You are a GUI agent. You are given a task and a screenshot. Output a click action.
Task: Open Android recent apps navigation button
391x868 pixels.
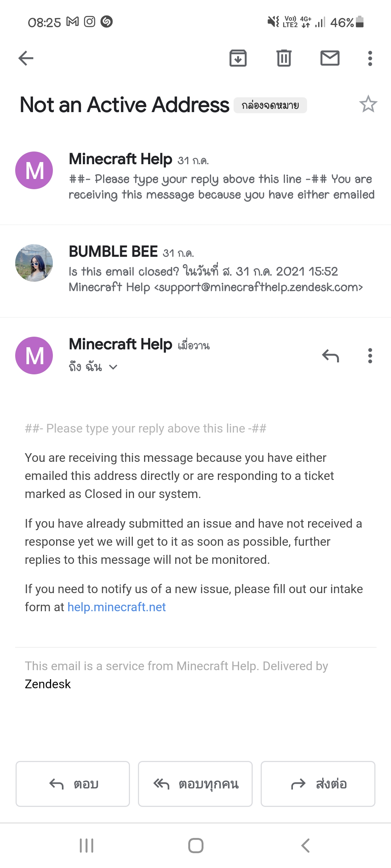[87, 846]
